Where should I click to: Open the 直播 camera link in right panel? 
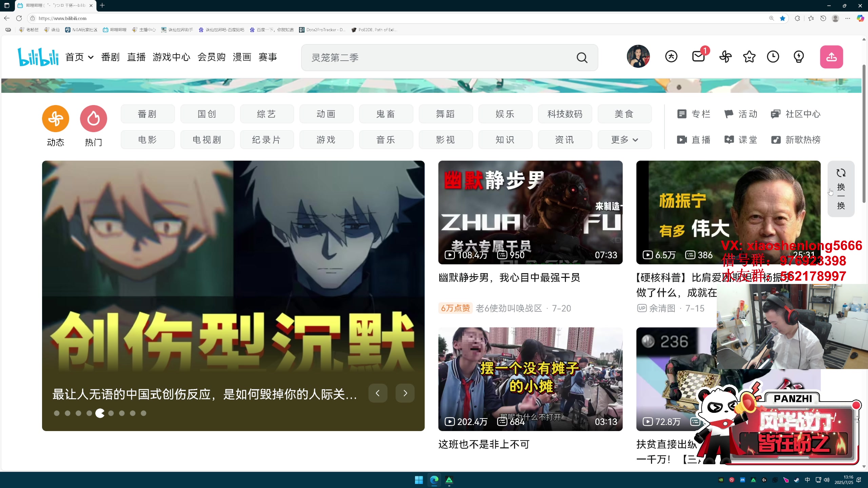pyautogui.click(x=693, y=140)
